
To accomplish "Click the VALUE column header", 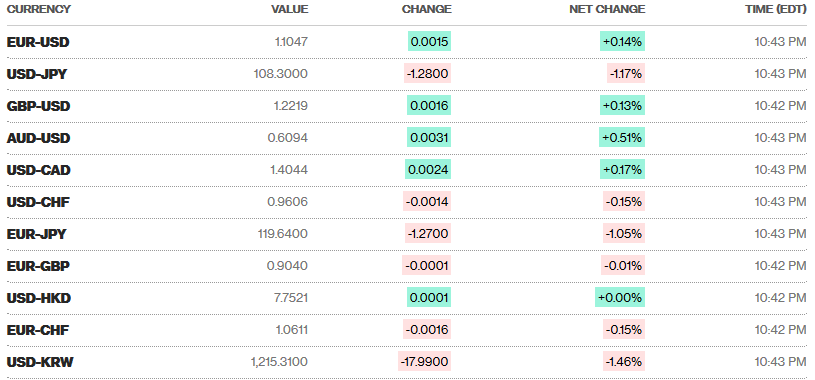I will coord(290,9).
